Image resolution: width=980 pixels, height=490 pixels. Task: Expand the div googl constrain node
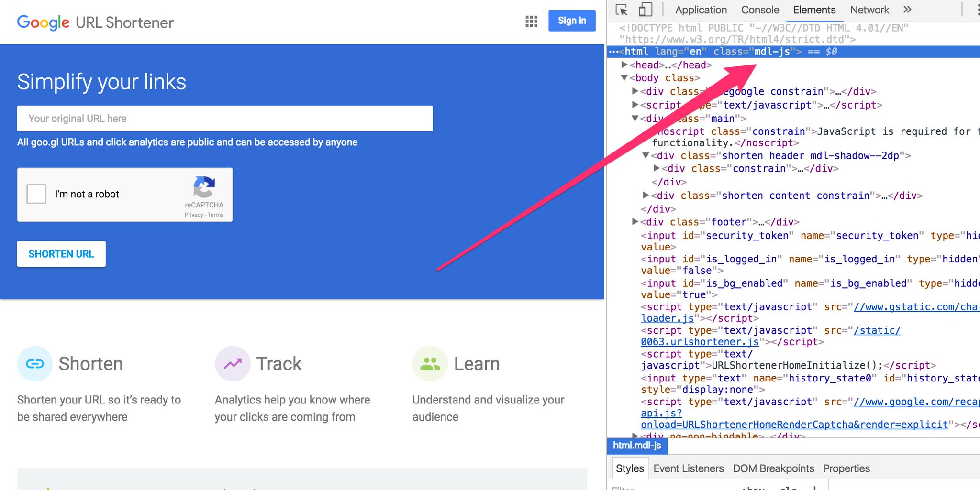[635, 91]
